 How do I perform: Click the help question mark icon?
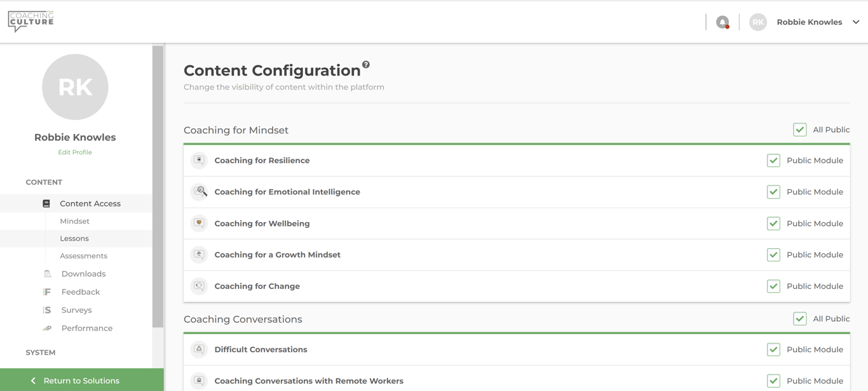tap(366, 65)
